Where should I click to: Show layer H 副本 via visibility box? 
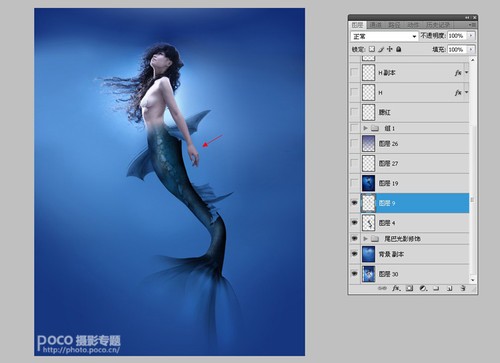click(354, 72)
